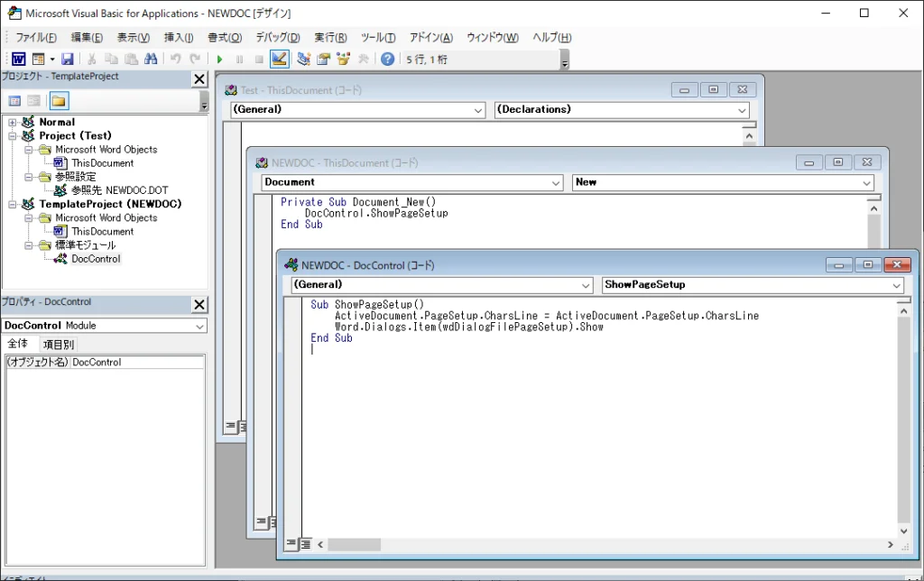The height and width of the screenshot is (581, 924).
Task: Open the 実行(R) menu
Action: tap(330, 38)
